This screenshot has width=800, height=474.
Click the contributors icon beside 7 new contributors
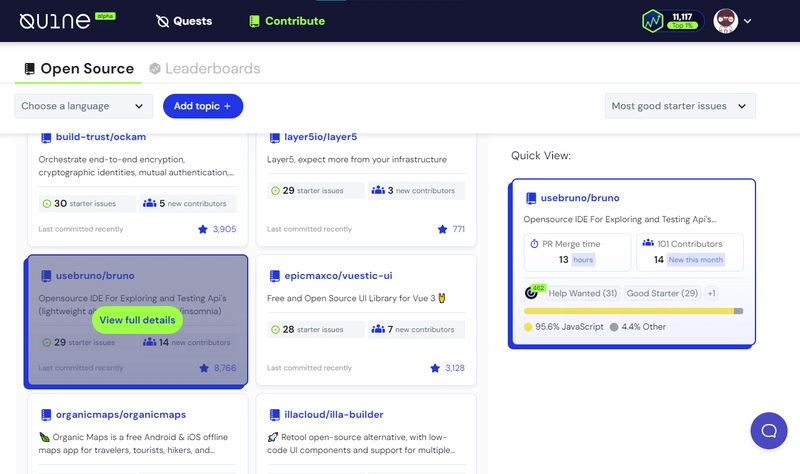pyautogui.click(x=378, y=329)
